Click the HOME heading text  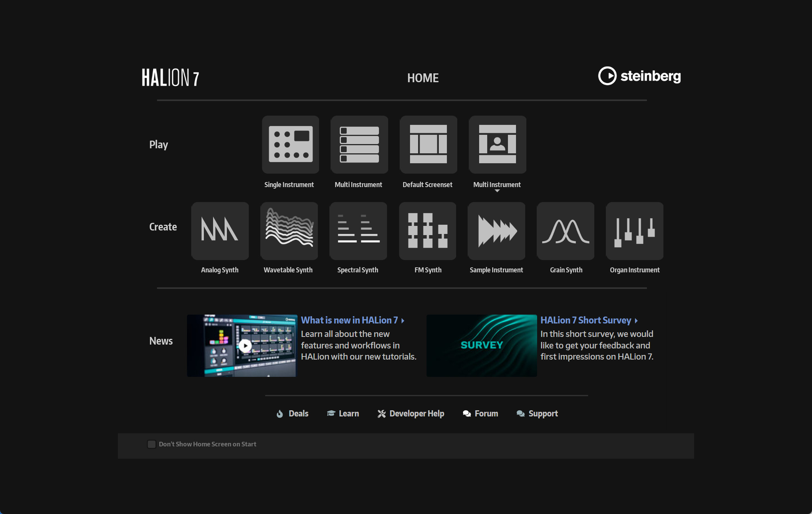pos(423,78)
